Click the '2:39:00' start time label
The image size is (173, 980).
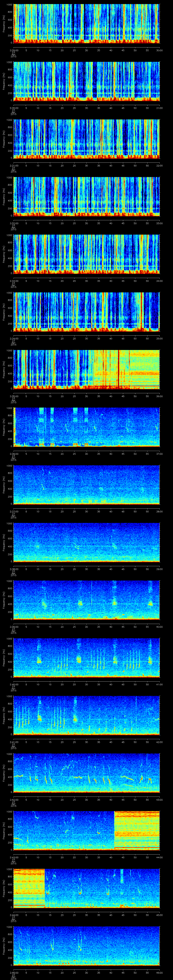click(14, 627)
